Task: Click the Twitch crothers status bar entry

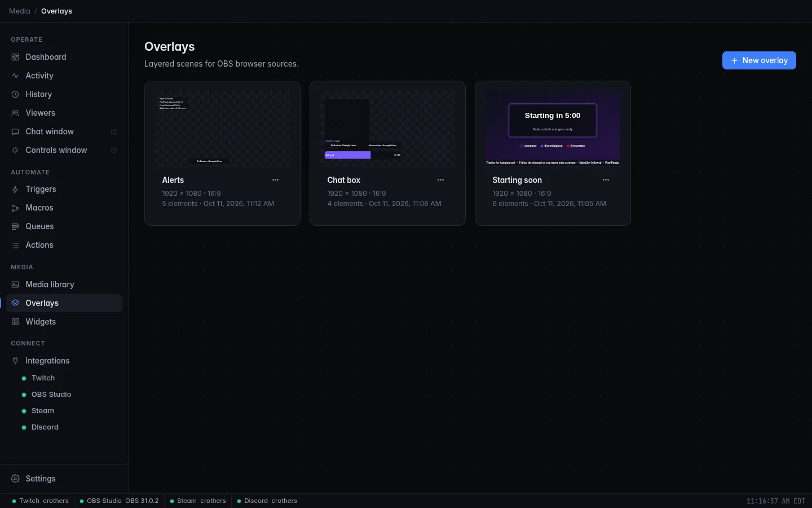Action: (x=40, y=501)
